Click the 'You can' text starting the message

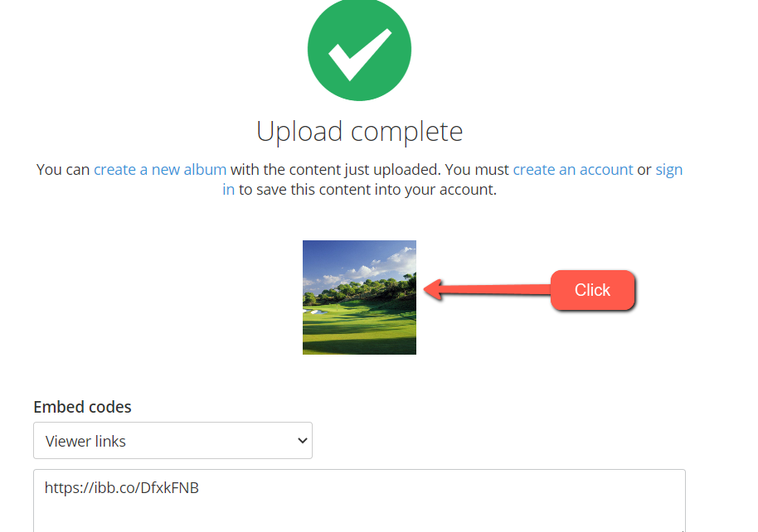[63, 170]
